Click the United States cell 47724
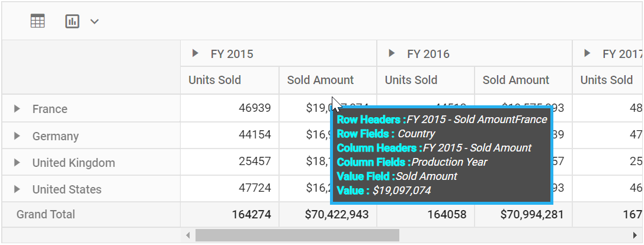Image resolution: width=644 pixels, height=245 pixels. coord(230,188)
